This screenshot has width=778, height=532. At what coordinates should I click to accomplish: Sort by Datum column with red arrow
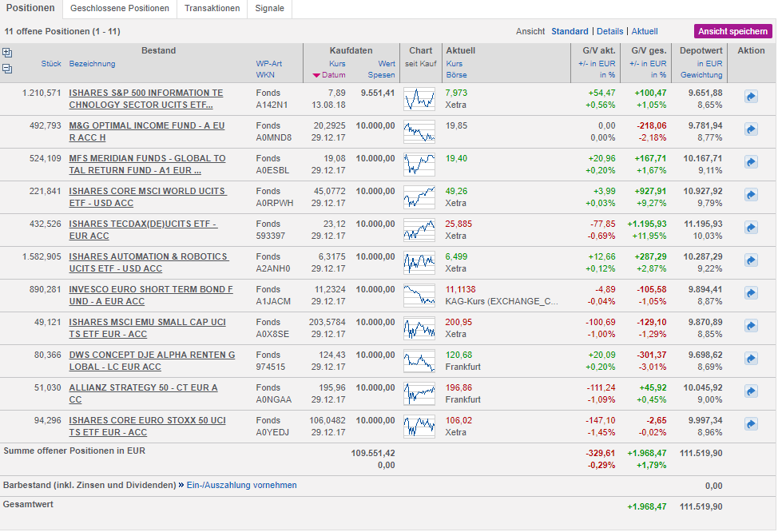coord(329,75)
